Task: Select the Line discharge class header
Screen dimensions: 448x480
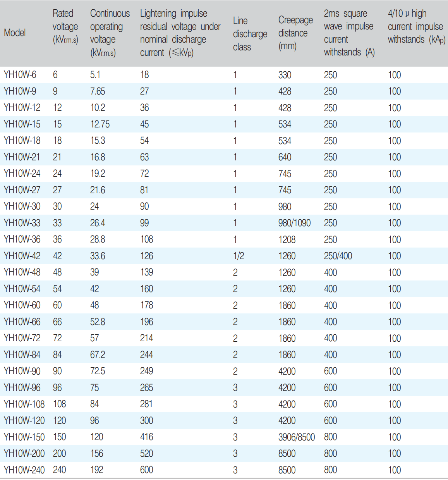Action: click(250, 34)
